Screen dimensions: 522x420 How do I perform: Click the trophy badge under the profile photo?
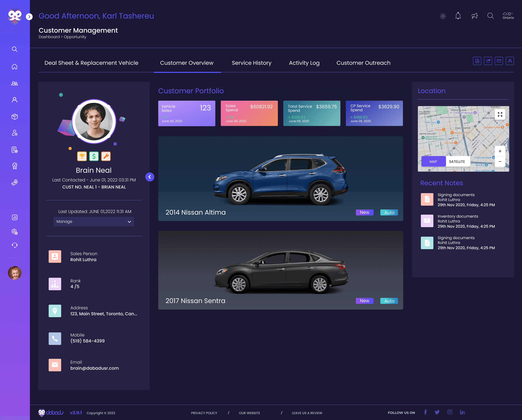pos(82,156)
